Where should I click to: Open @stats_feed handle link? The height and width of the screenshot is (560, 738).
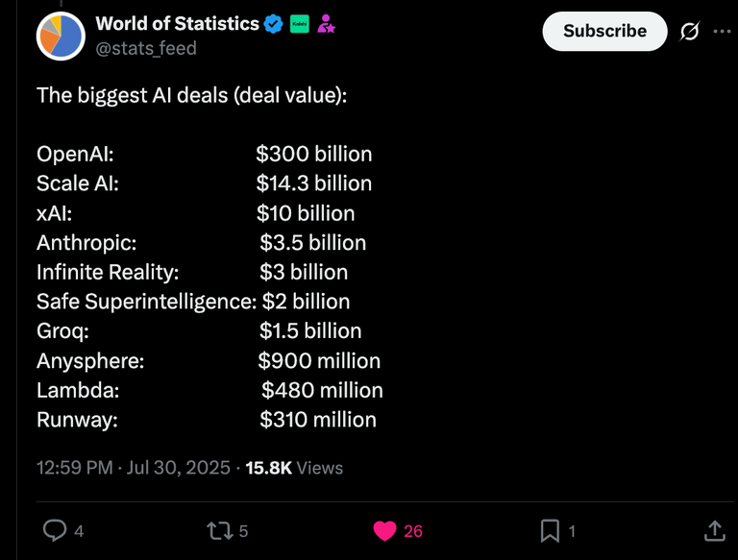pos(146,48)
